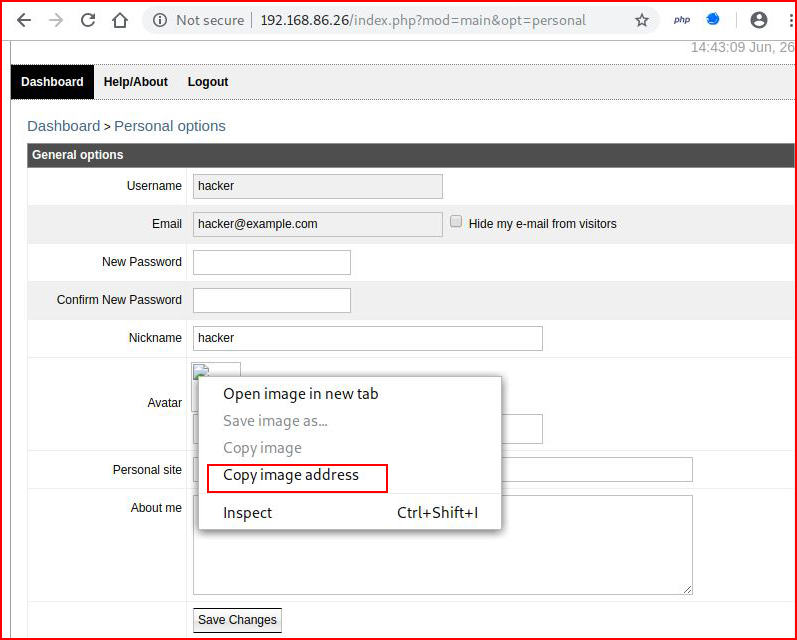
Task: Enable Hide my e-mail from visitors
Action: click(456, 222)
